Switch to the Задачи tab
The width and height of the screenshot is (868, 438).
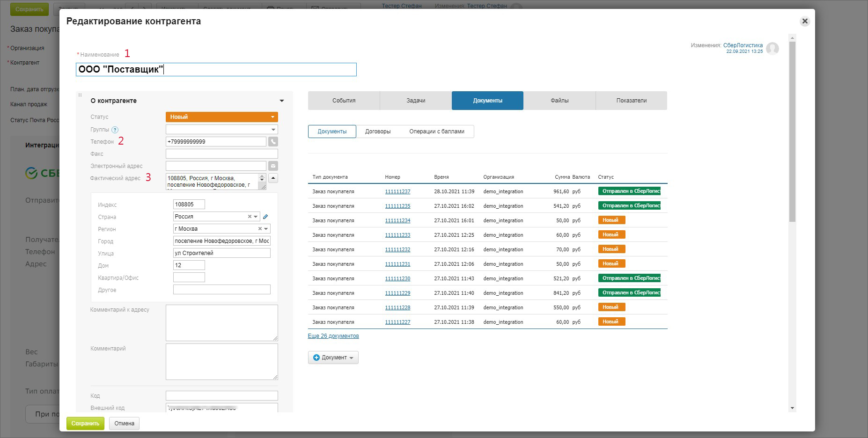pyautogui.click(x=416, y=101)
